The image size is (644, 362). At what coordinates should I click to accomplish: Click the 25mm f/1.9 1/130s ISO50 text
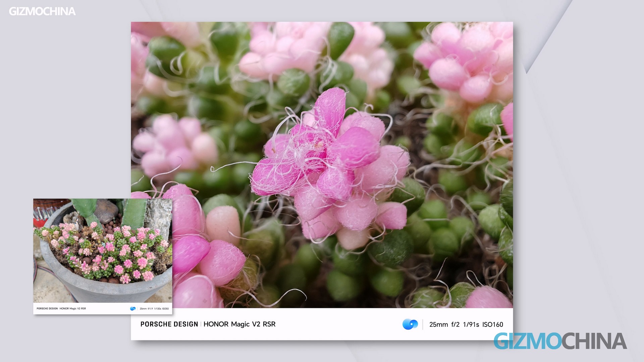pyautogui.click(x=154, y=309)
